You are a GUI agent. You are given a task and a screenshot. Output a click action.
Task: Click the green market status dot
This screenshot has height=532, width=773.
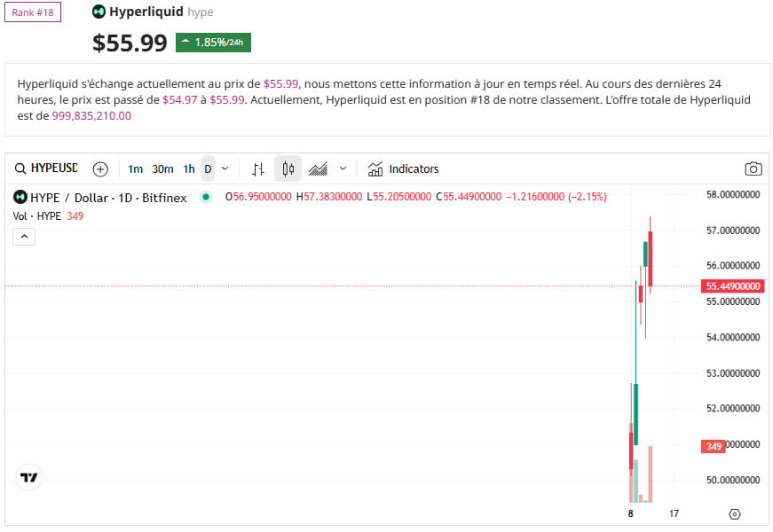[206, 197]
